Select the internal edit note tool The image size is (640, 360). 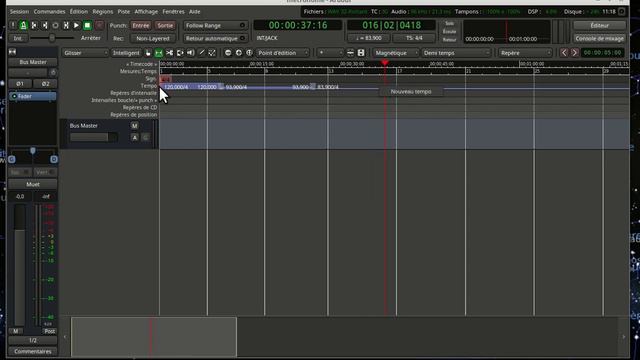pos(212,53)
